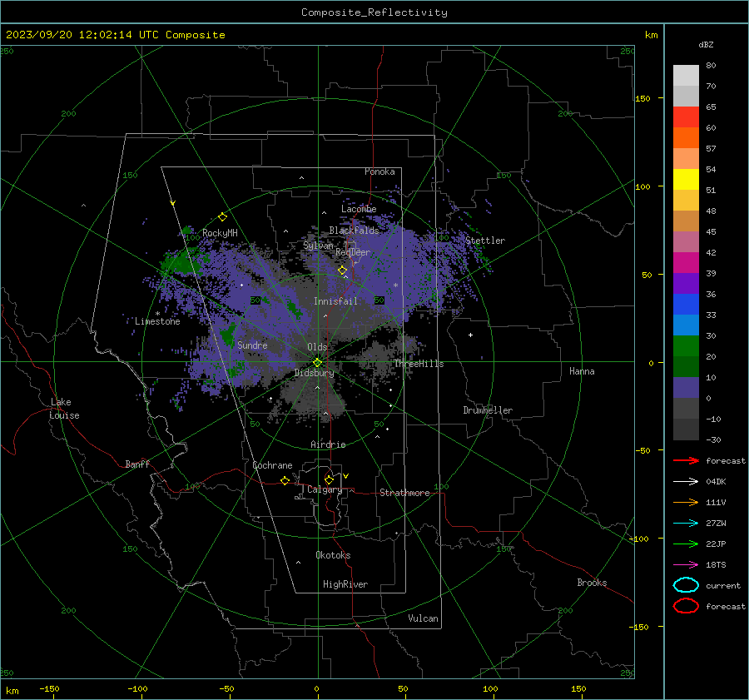Click the red 'forecast' ellipse legend icon
The height and width of the screenshot is (700, 749).
686,606
